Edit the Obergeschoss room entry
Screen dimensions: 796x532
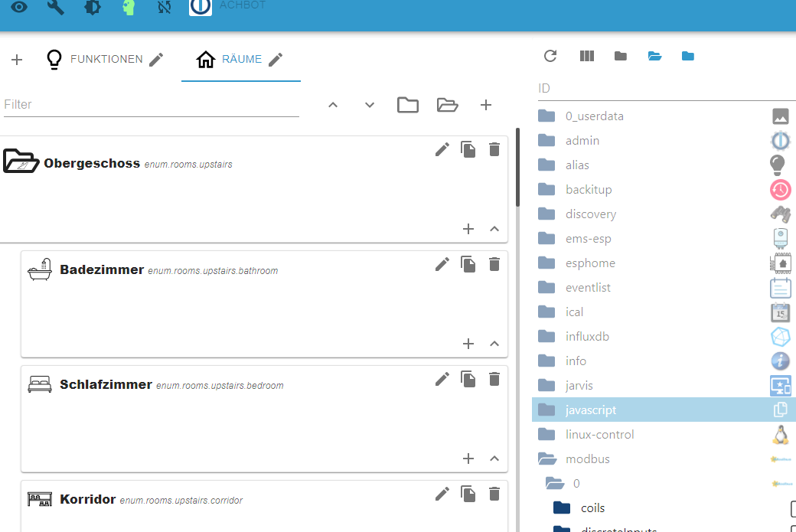tap(442, 150)
